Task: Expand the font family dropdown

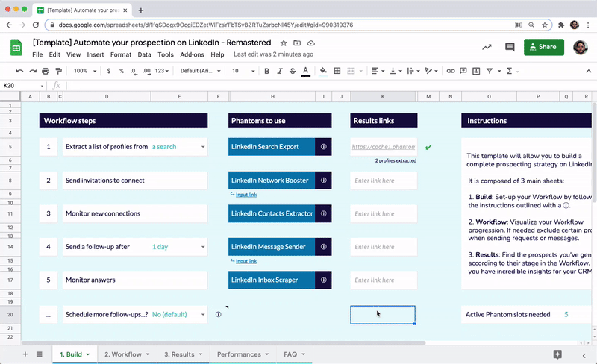Action: click(x=200, y=71)
